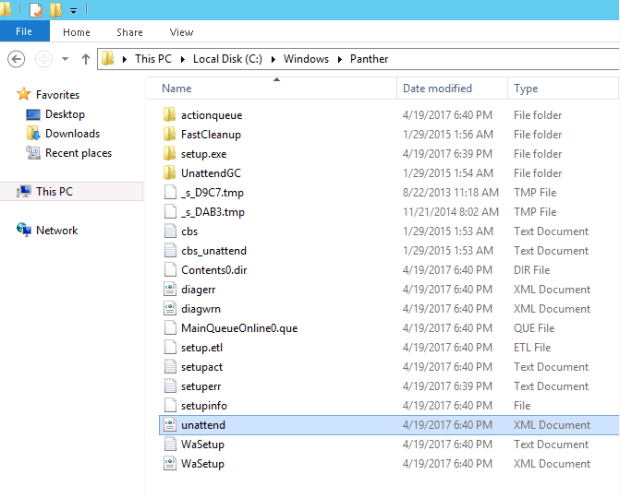Select the cbs_unattend text document
The image size is (620, 498).
pos(213,251)
